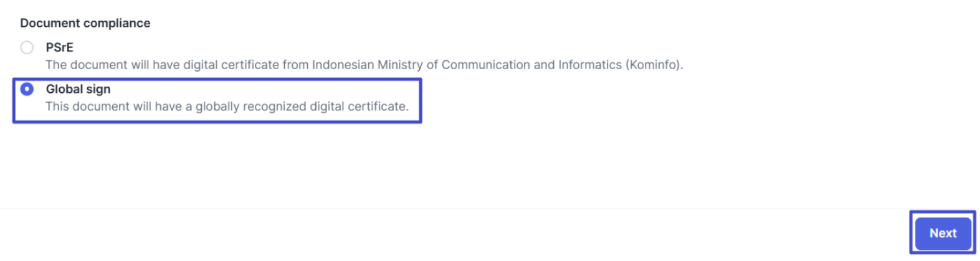Select the PSrE radio button

[x=27, y=47]
